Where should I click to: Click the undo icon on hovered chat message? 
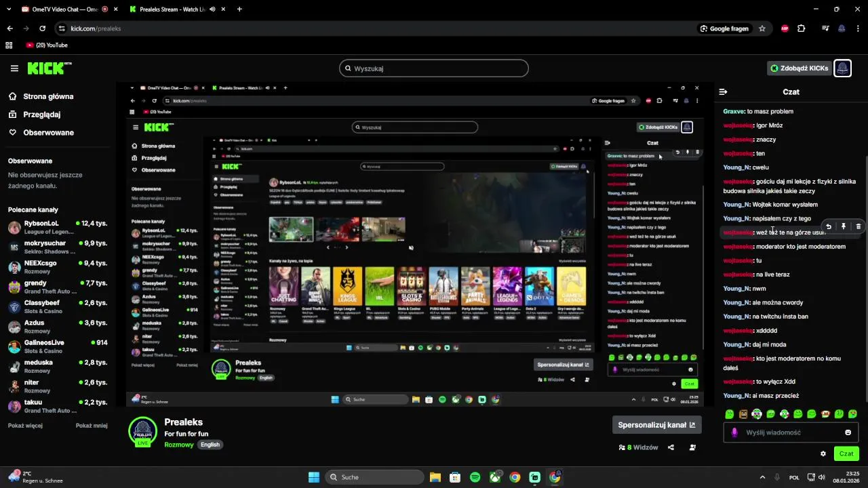click(x=829, y=226)
